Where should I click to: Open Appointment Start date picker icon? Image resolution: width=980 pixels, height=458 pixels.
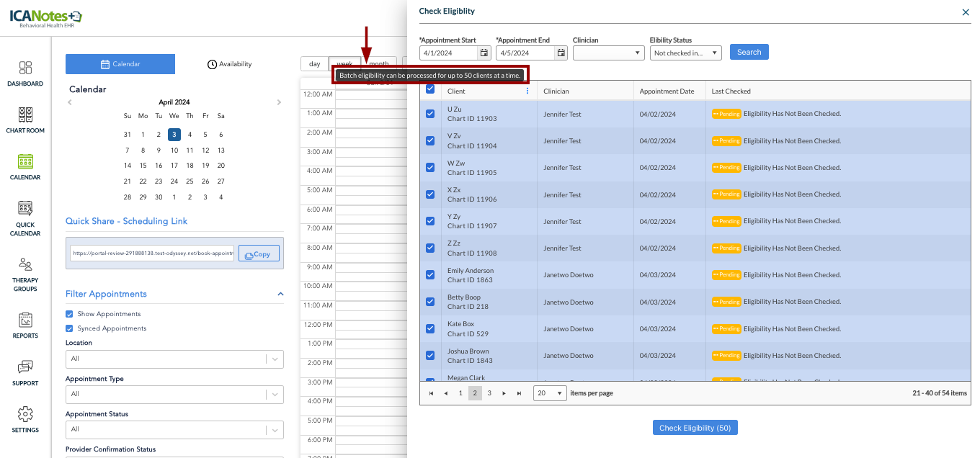click(484, 53)
